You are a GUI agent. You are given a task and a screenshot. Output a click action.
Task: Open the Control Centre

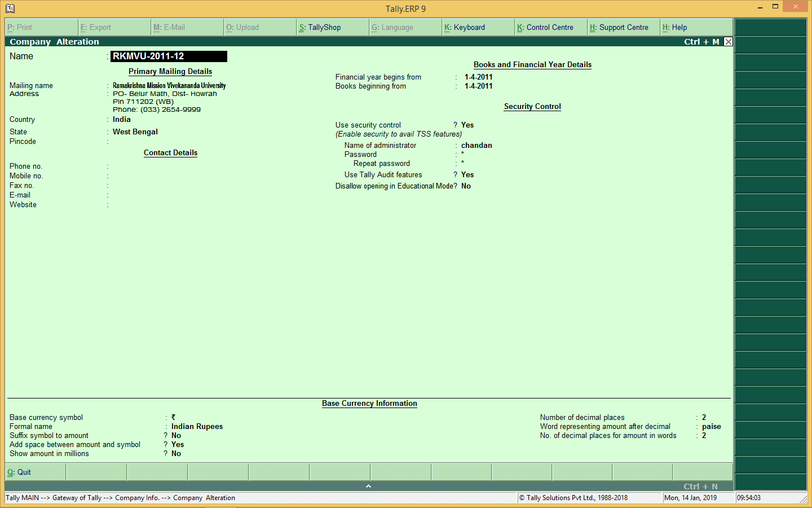550,27
